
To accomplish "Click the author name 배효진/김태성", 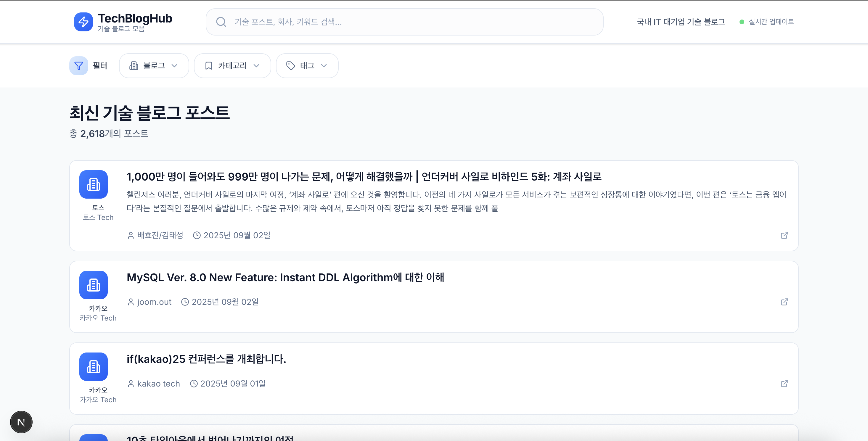I will (x=160, y=235).
